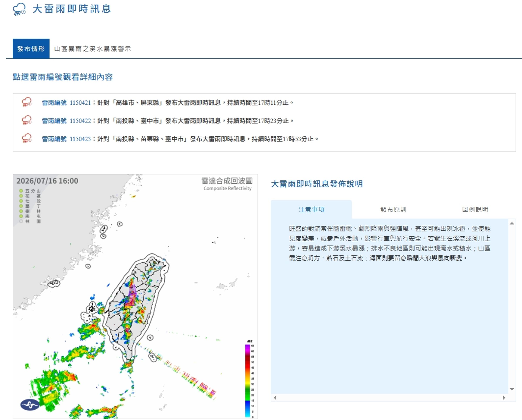This screenshot has width=522, height=420.
Task: Click the heading 點選雷雨編號觀看詳細內容
Action: tap(63, 77)
